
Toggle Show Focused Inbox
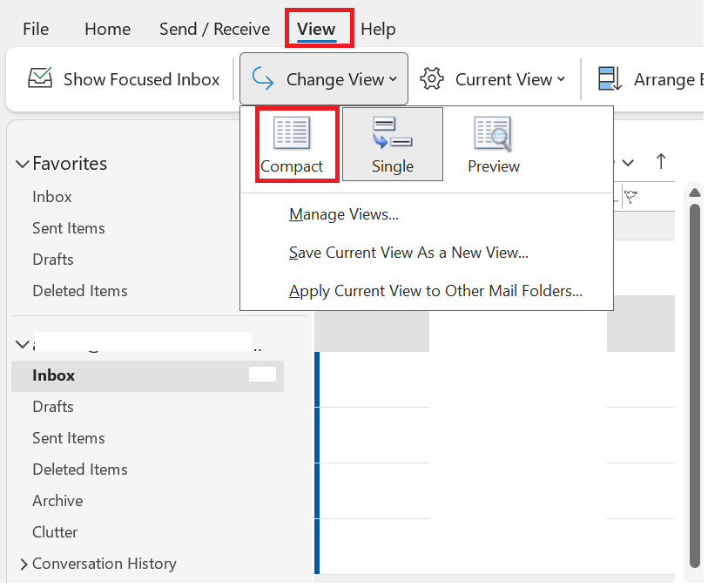click(124, 79)
